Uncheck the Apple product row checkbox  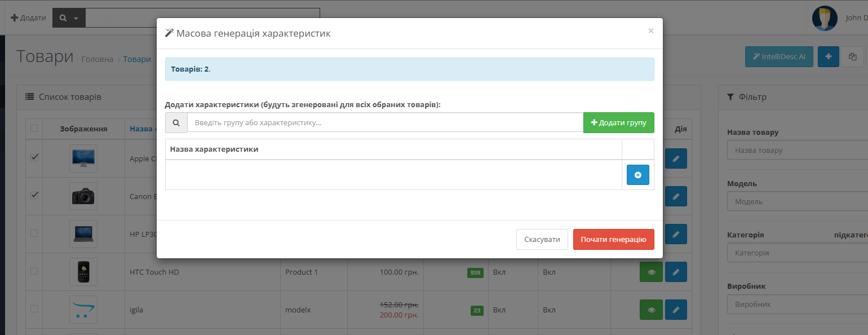[34, 157]
